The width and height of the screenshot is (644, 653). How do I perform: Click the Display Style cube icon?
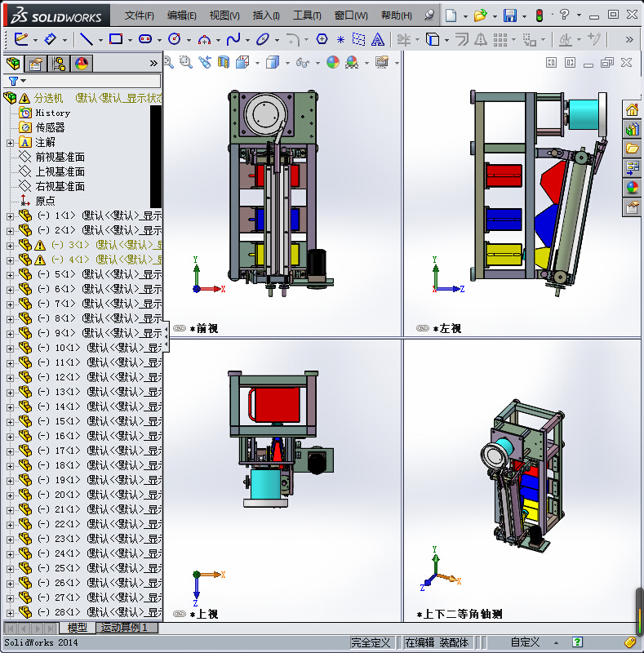click(273, 63)
